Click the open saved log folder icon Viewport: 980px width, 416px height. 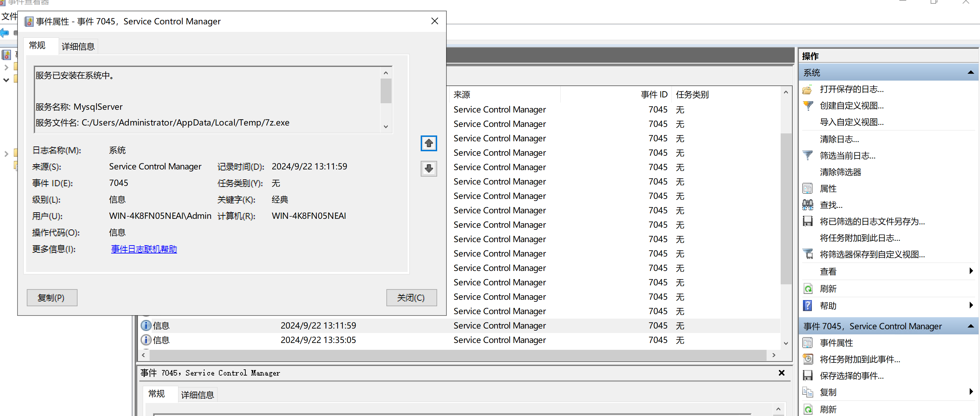[x=807, y=90]
